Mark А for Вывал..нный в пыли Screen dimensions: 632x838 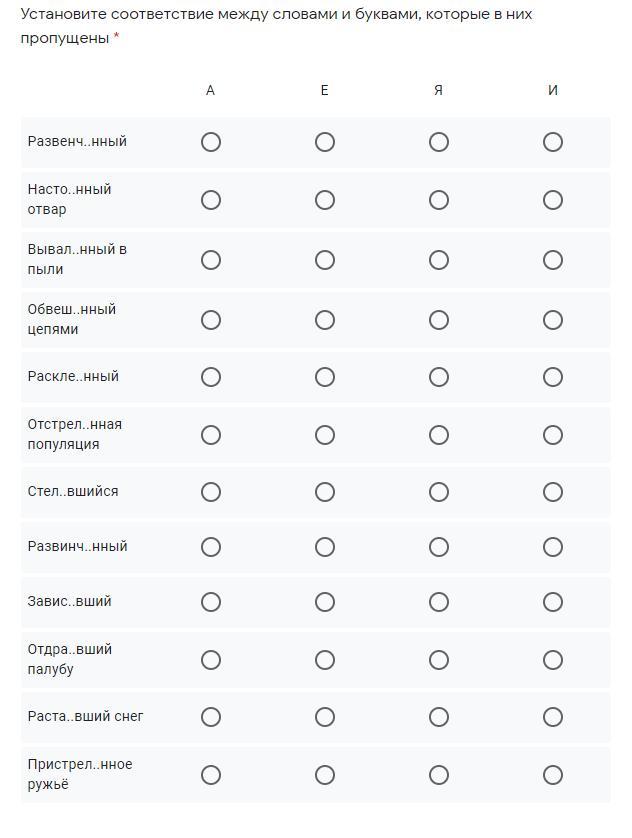[211, 260]
